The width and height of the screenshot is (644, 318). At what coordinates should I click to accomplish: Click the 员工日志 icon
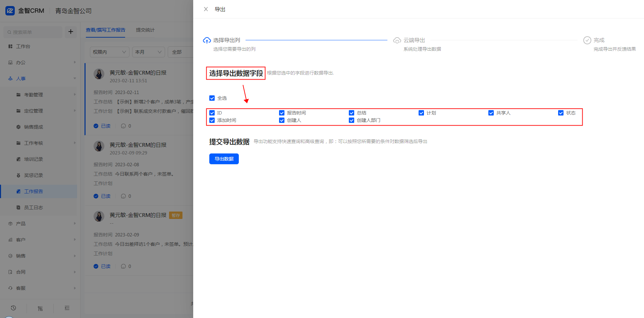click(x=18, y=208)
